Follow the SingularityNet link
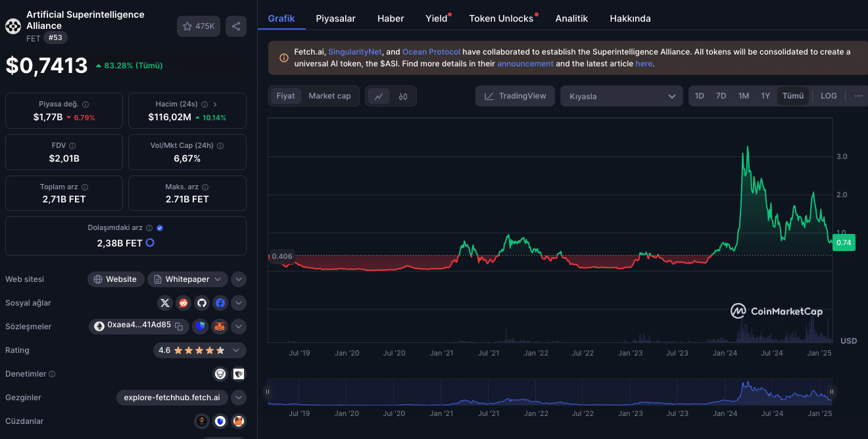 pyautogui.click(x=355, y=52)
